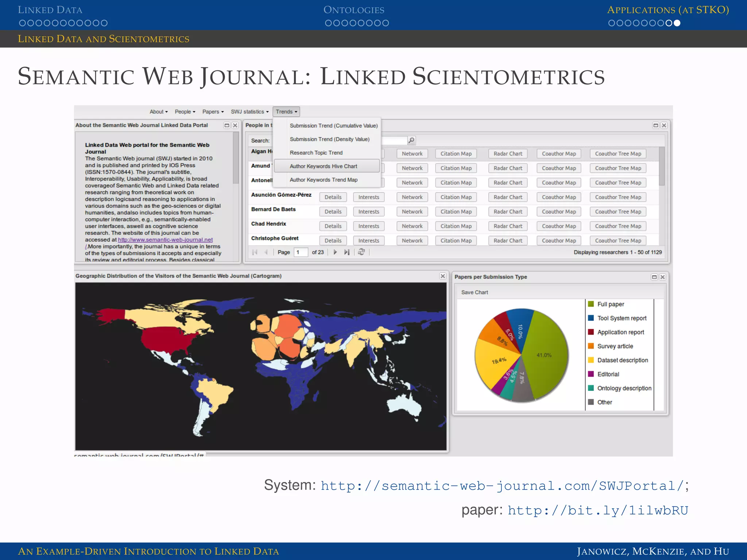This screenshot has width=747, height=560.
Task: Click the Other legend swatch
Action: (591, 402)
